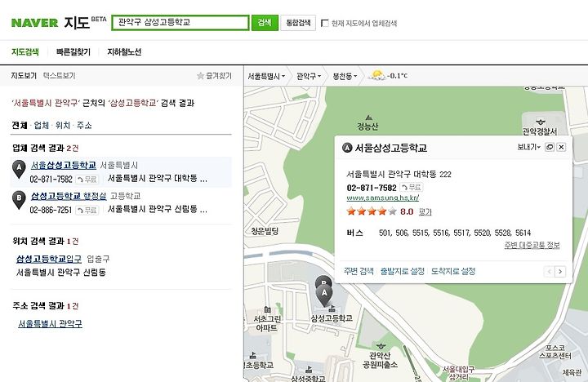This screenshot has height=382, width=588.
Task: Open 삼성고등학교 행정실 result link
Action: pyautogui.click(x=69, y=196)
